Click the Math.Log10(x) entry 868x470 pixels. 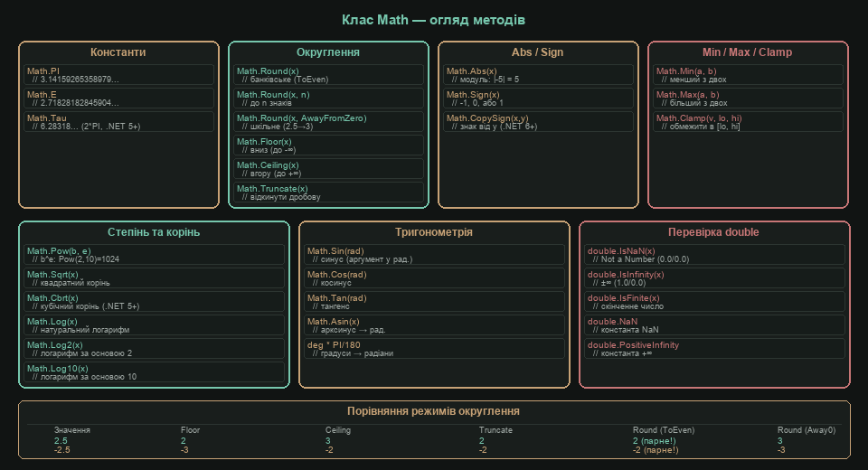click(x=155, y=372)
